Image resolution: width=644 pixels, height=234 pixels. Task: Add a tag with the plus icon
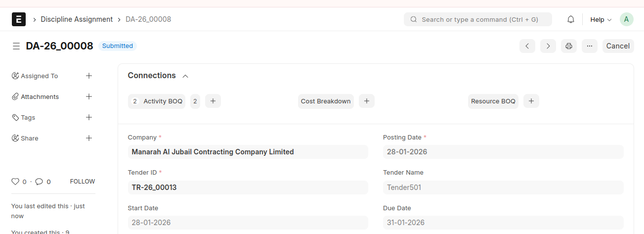point(89,117)
